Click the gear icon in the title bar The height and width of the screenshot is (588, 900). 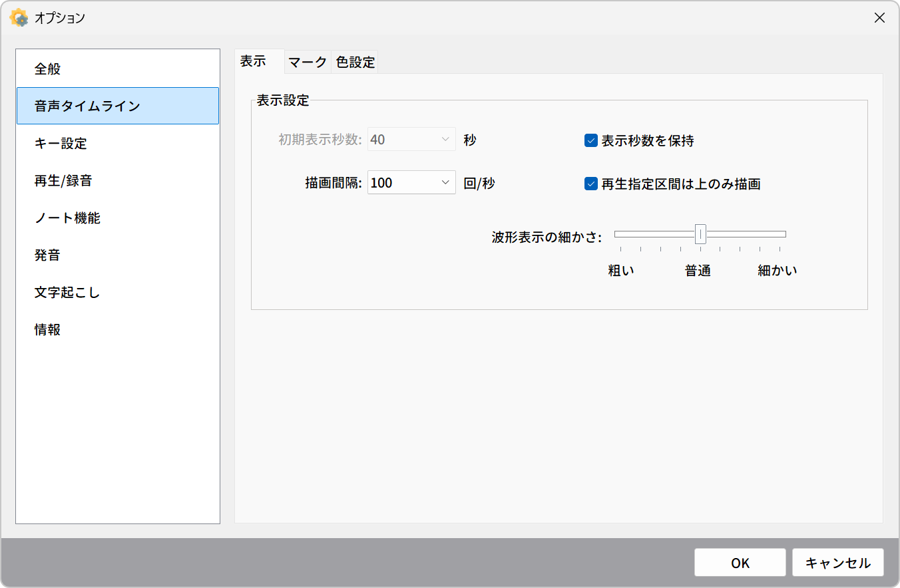point(19,18)
